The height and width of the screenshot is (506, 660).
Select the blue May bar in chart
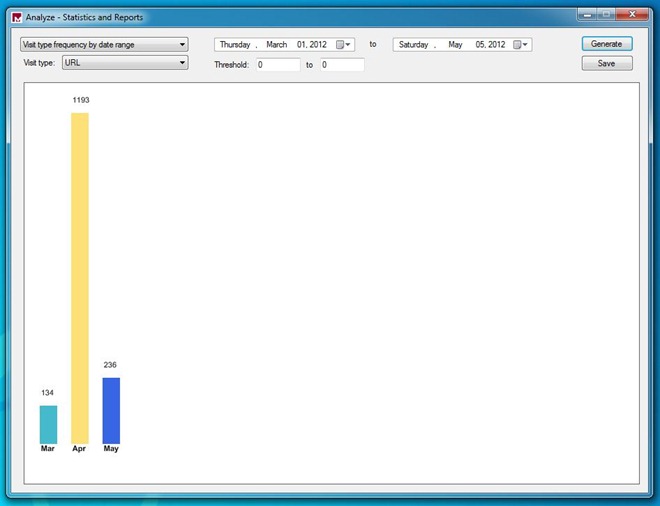click(111, 410)
